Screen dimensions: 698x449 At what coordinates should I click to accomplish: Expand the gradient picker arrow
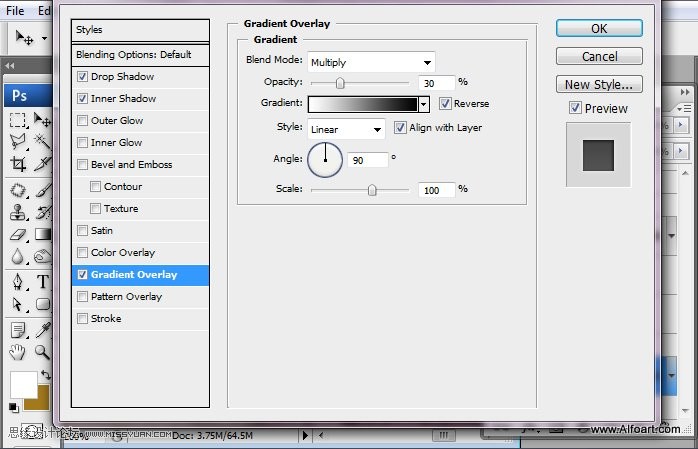424,104
